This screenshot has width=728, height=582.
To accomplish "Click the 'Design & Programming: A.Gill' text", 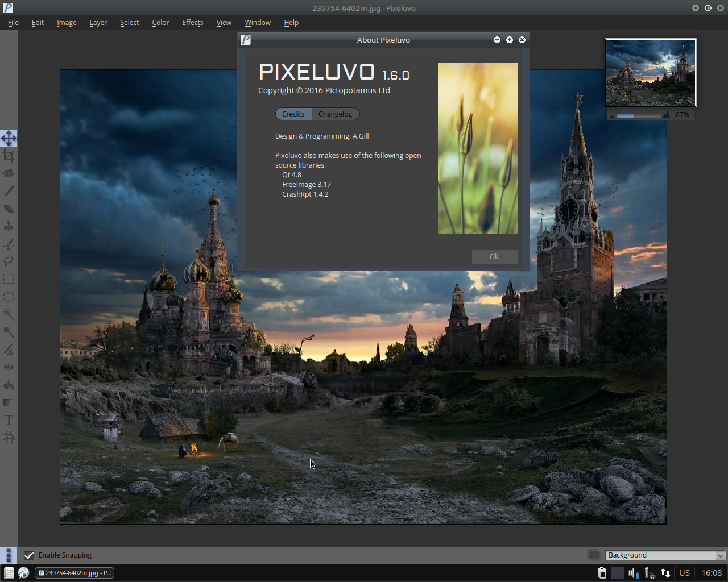I will point(322,136).
